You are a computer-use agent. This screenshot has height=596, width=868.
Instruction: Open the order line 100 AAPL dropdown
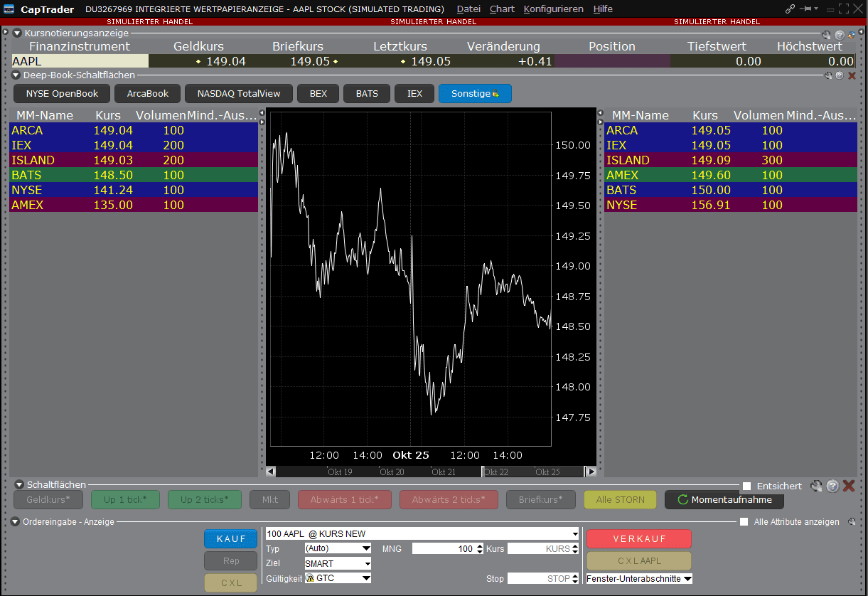(x=422, y=533)
